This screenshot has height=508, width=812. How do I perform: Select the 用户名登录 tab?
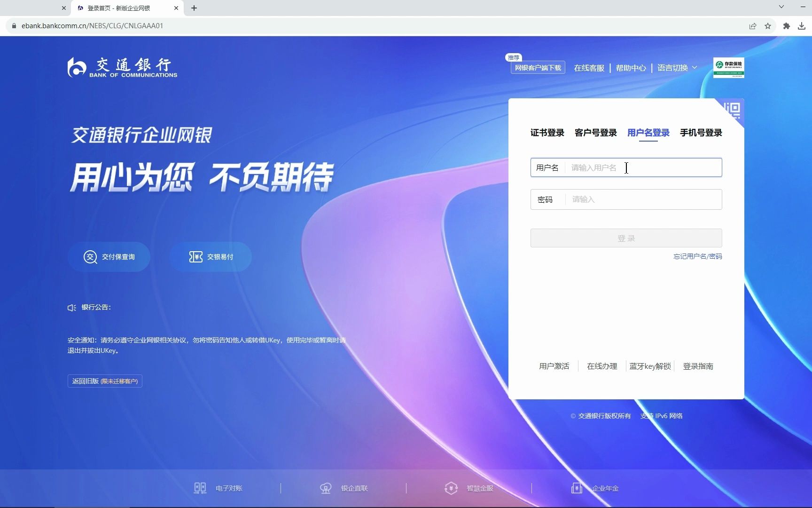648,133
